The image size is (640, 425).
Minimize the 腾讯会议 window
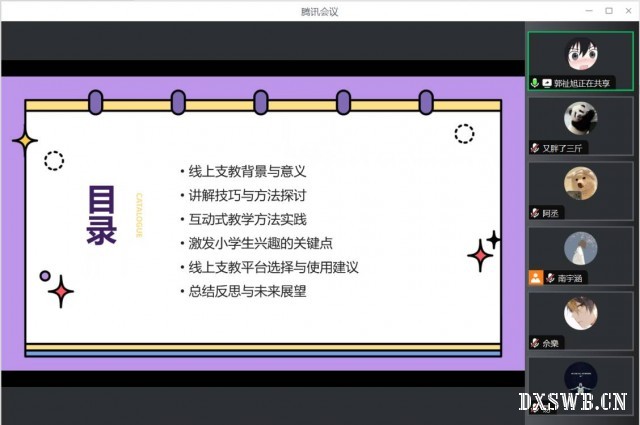tap(587, 11)
